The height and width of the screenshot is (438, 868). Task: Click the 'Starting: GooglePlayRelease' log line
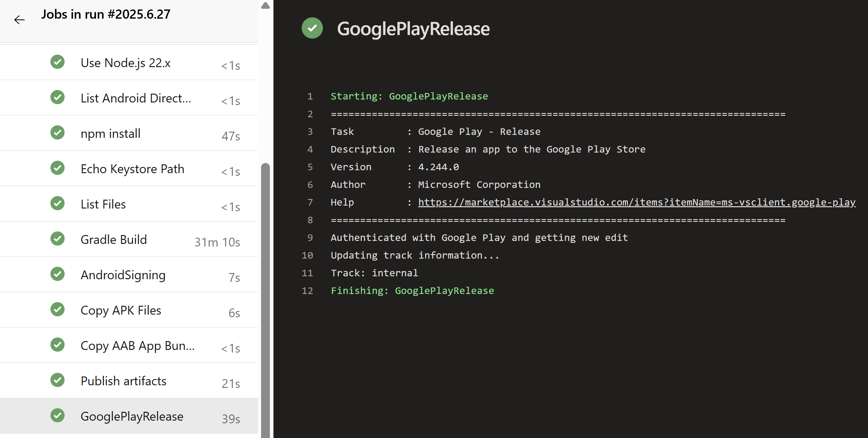tap(409, 96)
